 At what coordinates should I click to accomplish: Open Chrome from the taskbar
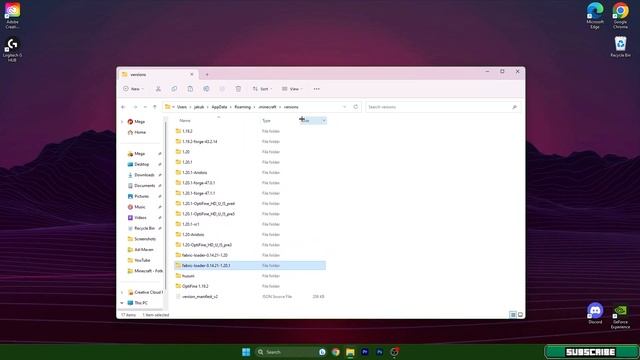(336, 352)
